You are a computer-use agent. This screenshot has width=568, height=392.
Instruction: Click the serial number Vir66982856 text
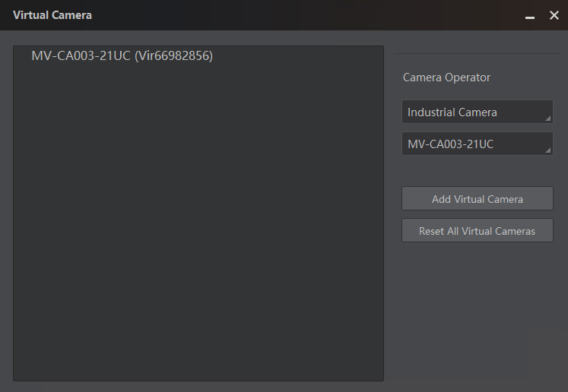tap(173, 55)
